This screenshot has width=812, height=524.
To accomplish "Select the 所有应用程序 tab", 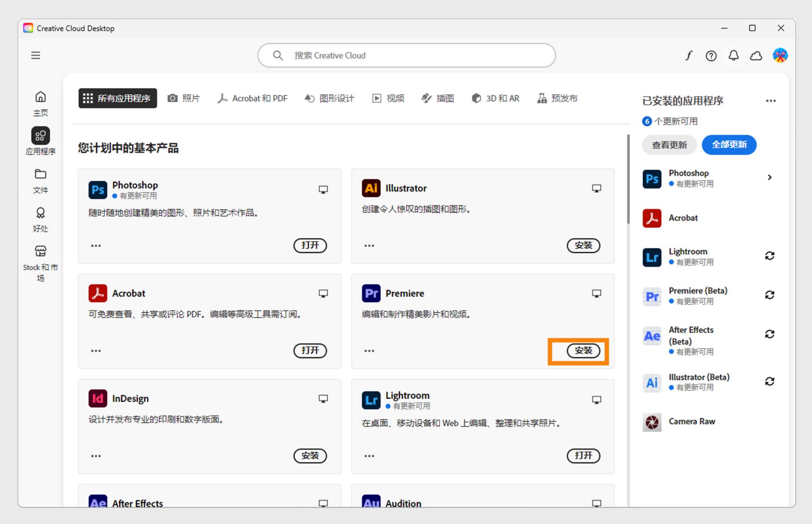I will pos(118,98).
